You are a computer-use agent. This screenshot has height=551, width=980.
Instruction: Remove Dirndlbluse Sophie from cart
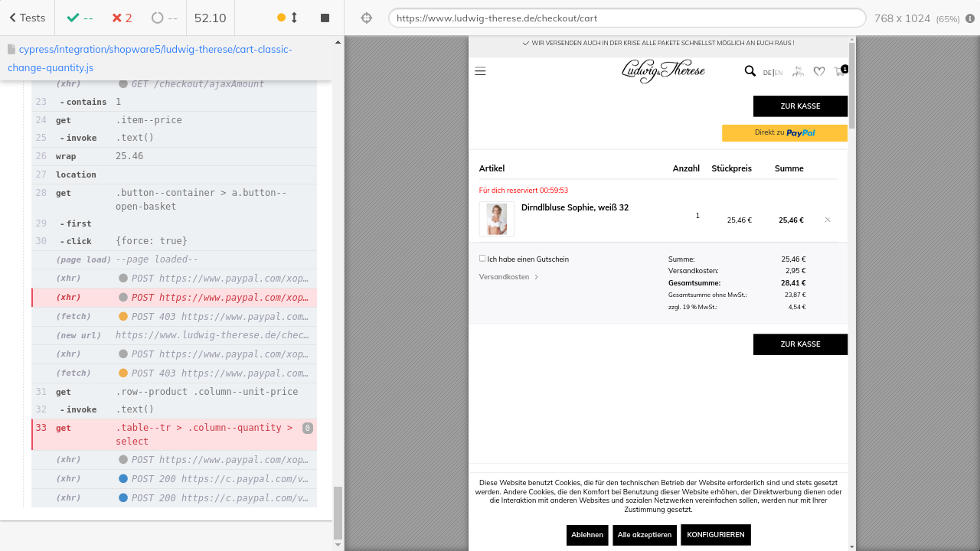tap(828, 220)
